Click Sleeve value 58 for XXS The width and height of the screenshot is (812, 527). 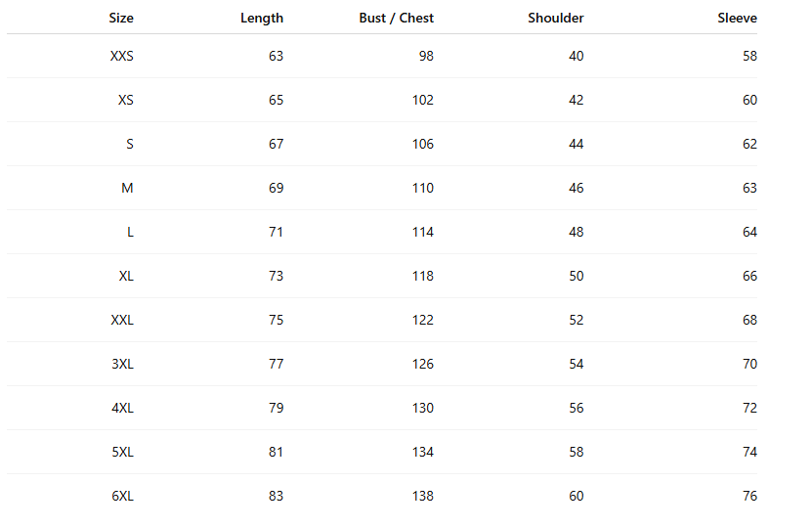point(749,56)
